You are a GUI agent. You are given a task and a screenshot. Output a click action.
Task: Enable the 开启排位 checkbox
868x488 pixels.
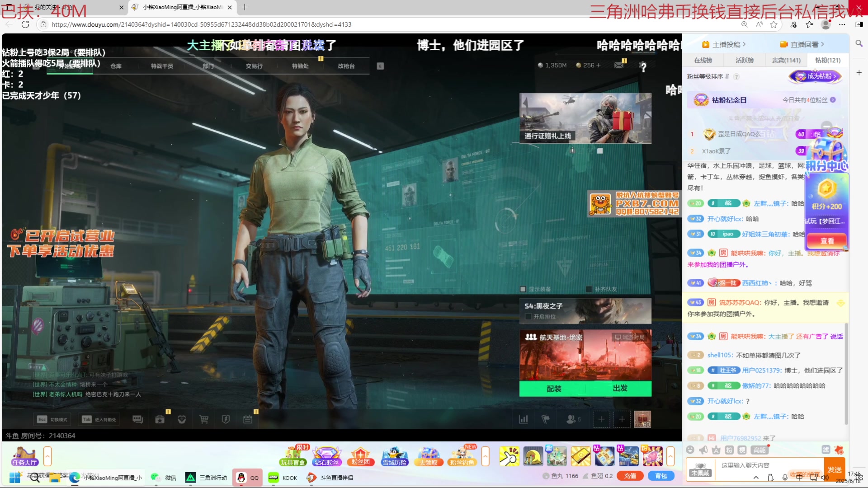point(528,317)
